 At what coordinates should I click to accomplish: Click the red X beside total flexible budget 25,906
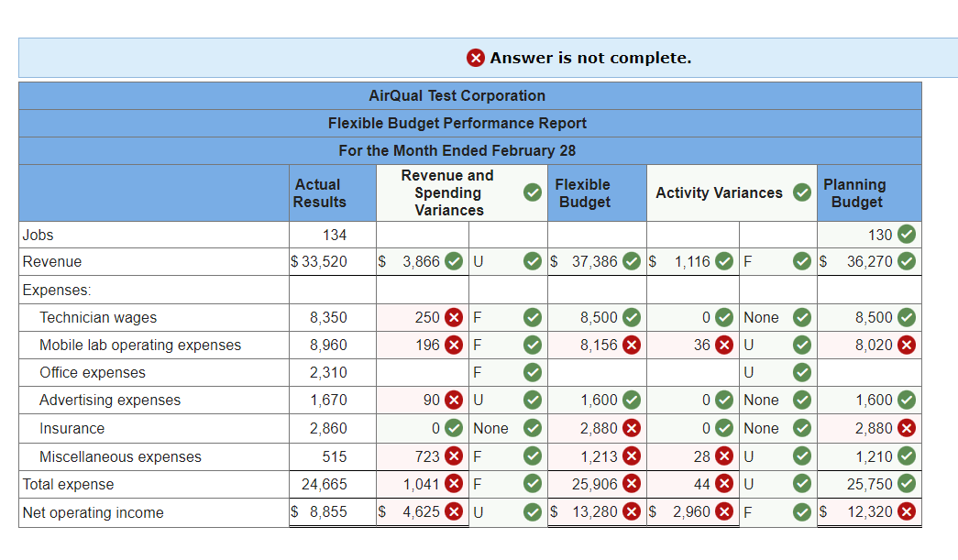(x=631, y=484)
